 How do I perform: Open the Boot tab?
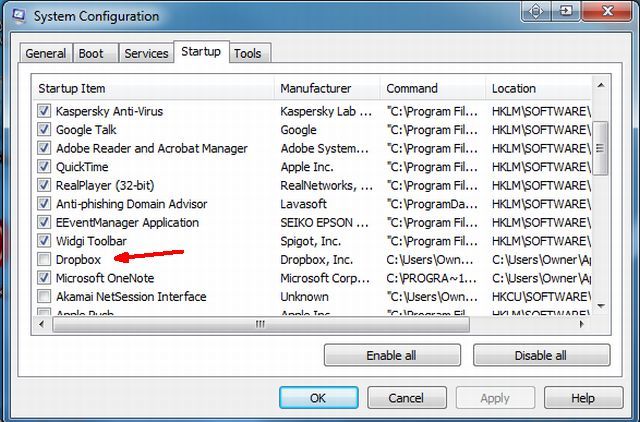[96, 53]
